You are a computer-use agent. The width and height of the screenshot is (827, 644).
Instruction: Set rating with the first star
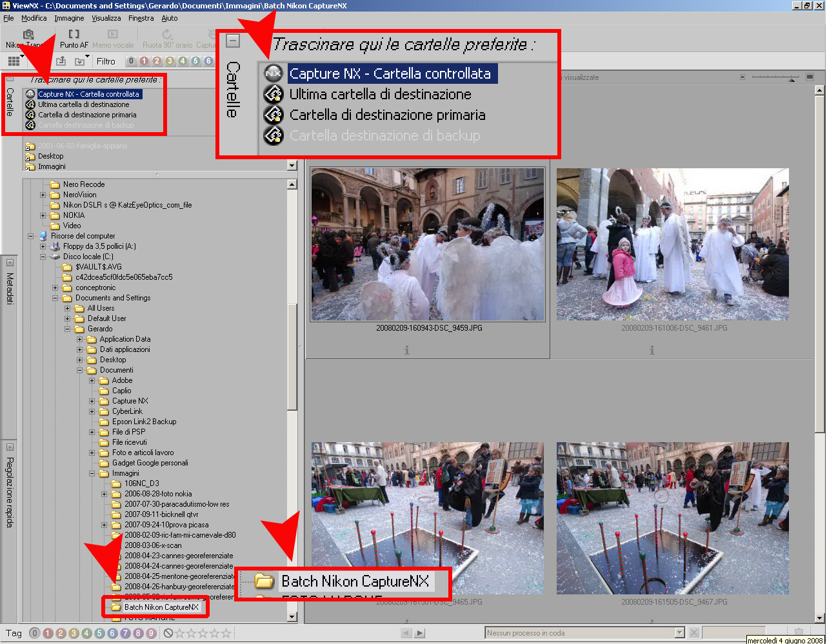tap(180, 634)
